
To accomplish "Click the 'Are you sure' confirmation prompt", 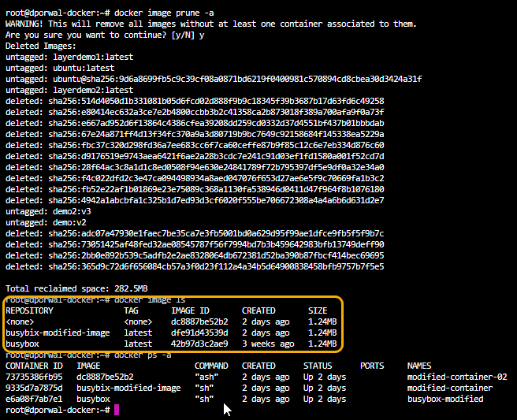I will pyautogui.click(x=105, y=35).
